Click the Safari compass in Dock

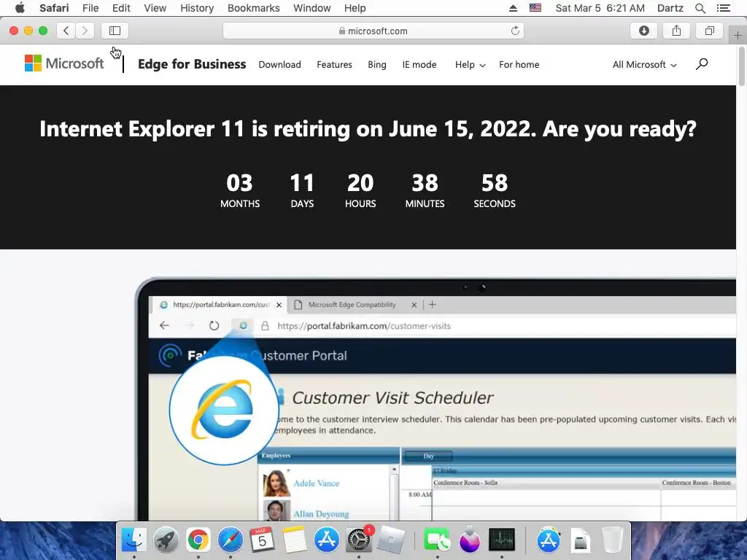[230, 540]
